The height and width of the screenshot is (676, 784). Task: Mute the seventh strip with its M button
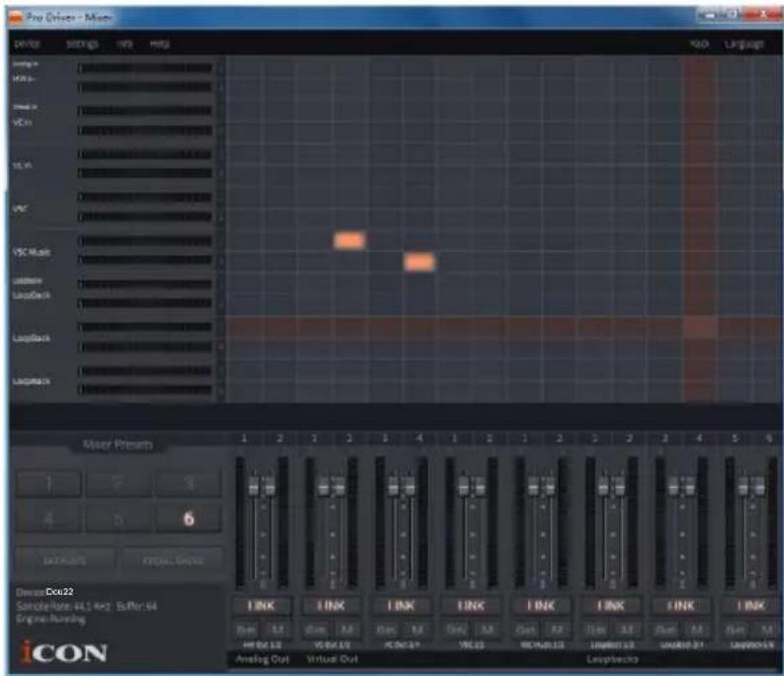point(696,629)
